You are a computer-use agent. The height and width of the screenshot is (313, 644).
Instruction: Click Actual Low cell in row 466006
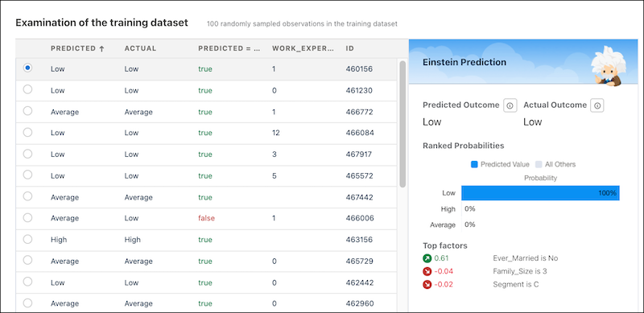[x=132, y=219]
